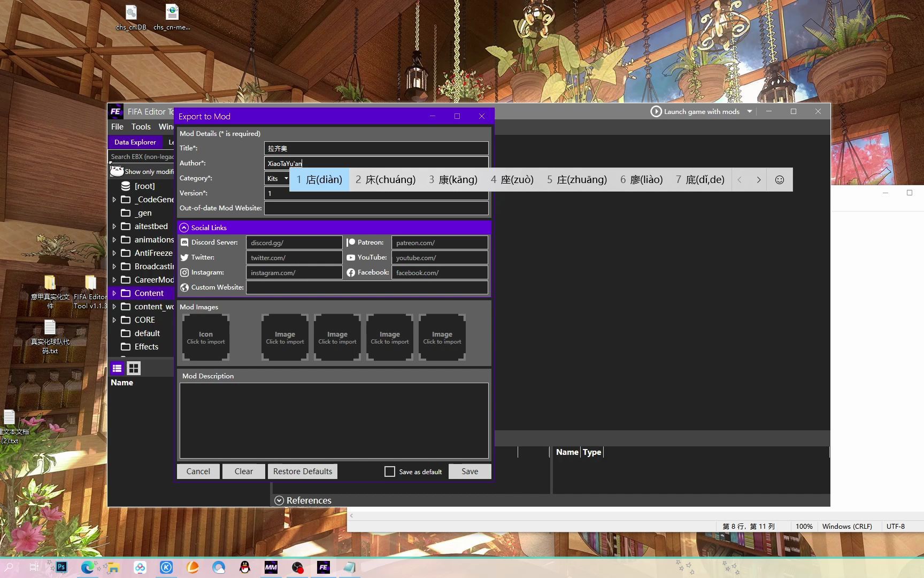Select IME candidate 2 床(chuáng)
Viewport: 924px width, 578px height.
coord(386,180)
